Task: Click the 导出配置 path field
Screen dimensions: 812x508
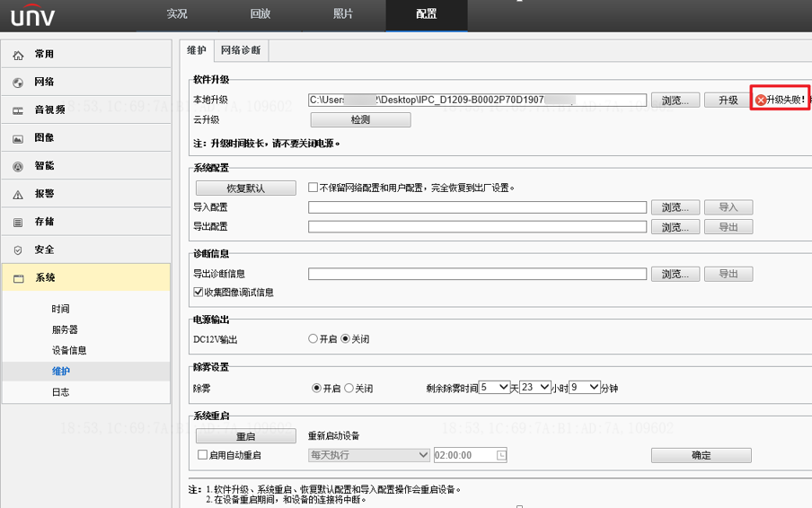Action: 478,227
